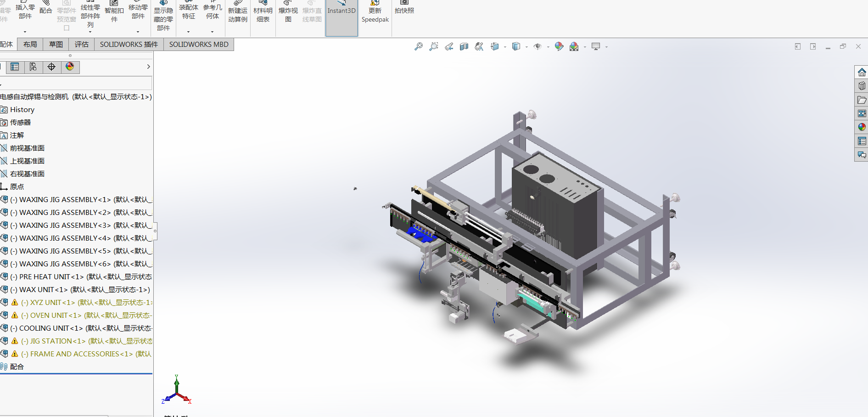Open the Display Style dropdown arrow
868x417 pixels.
click(526, 47)
